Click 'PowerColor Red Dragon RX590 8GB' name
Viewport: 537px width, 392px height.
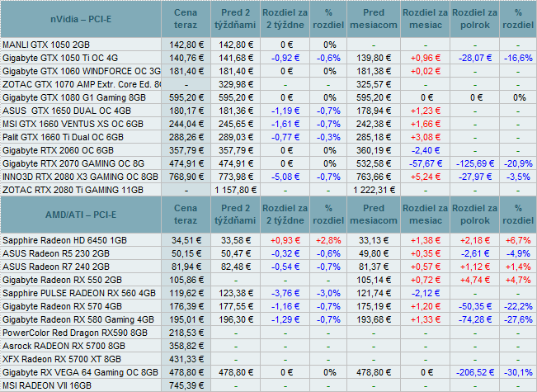pos(75,333)
